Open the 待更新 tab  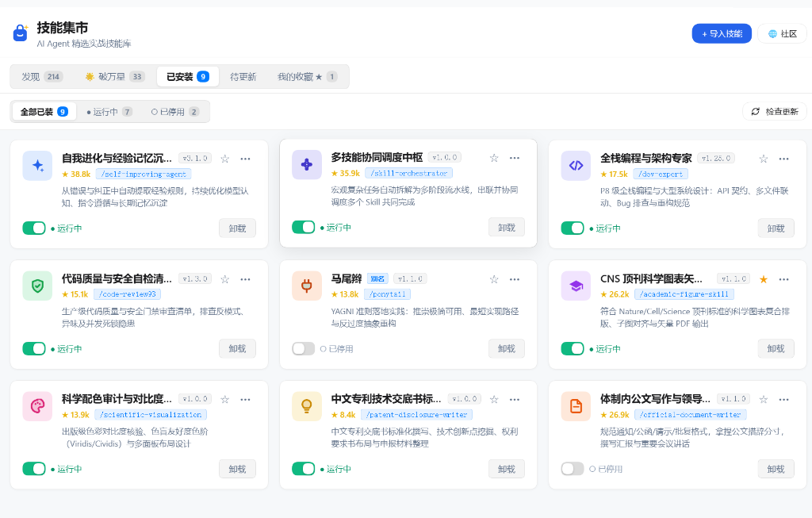click(x=243, y=77)
